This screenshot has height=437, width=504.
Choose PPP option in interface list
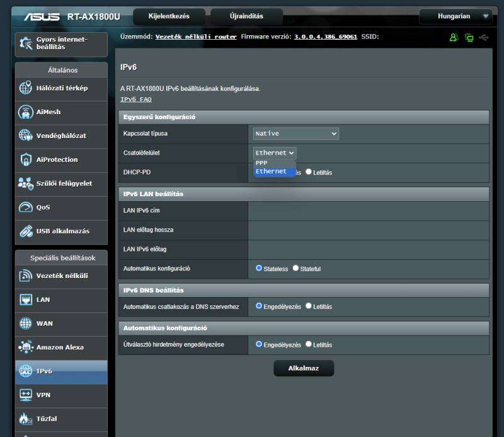pyautogui.click(x=275, y=163)
